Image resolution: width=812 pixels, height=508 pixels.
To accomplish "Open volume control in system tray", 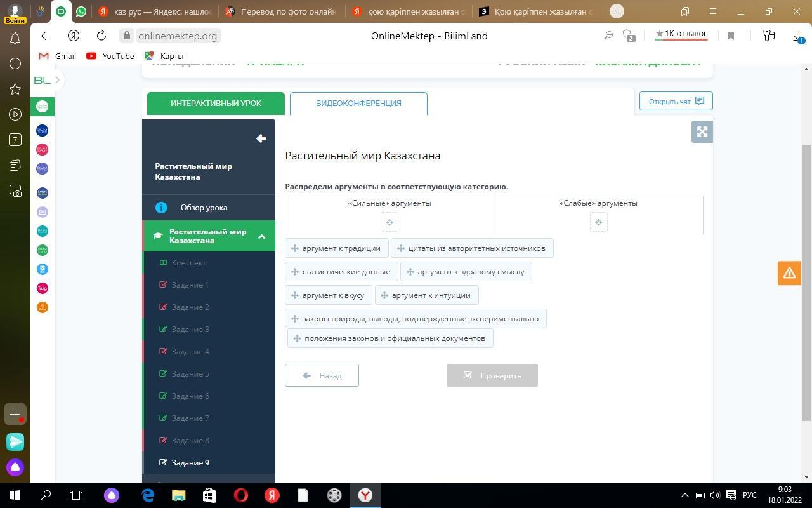I will (x=715, y=495).
